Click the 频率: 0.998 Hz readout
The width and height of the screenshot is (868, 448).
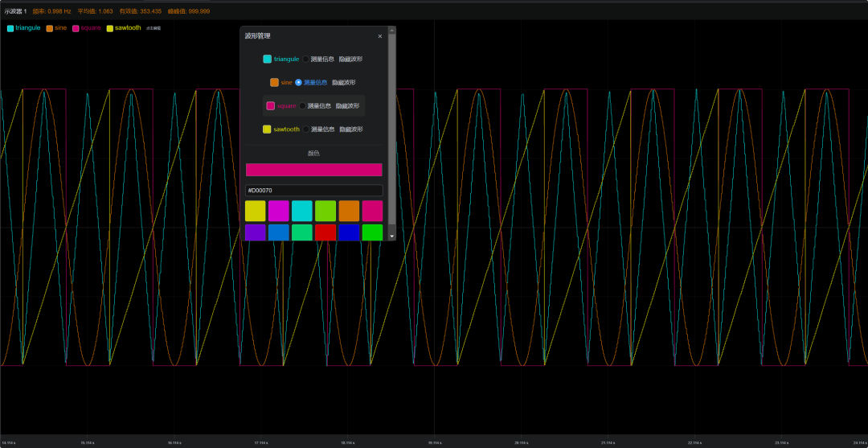tap(51, 11)
